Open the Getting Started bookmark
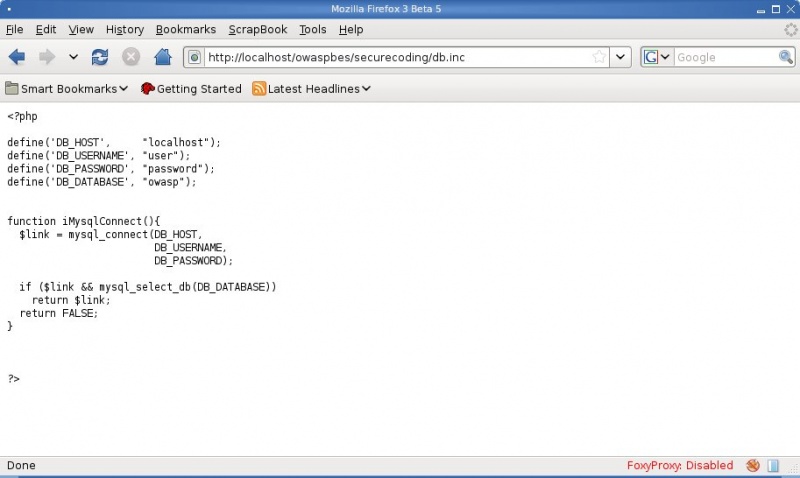Viewport: 800px width, 478px height. (191, 89)
